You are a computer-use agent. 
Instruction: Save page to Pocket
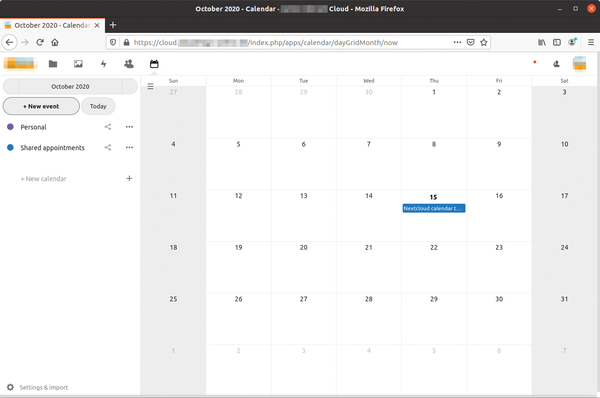tap(471, 42)
